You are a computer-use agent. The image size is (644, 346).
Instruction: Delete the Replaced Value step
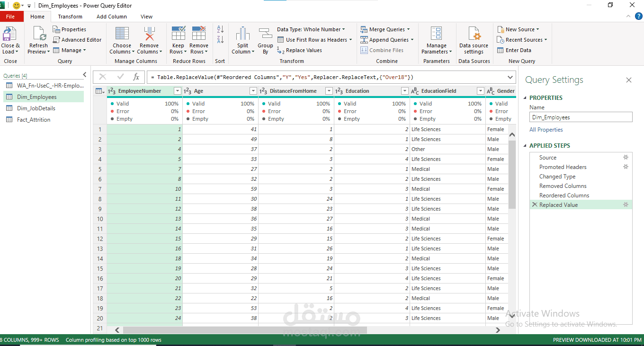coord(535,205)
